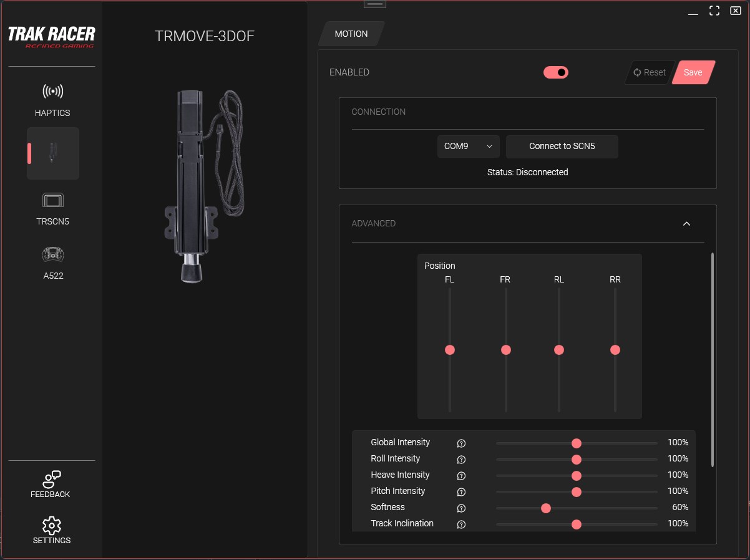Click the FL position slider handle
The height and width of the screenshot is (560, 750).
450,350
